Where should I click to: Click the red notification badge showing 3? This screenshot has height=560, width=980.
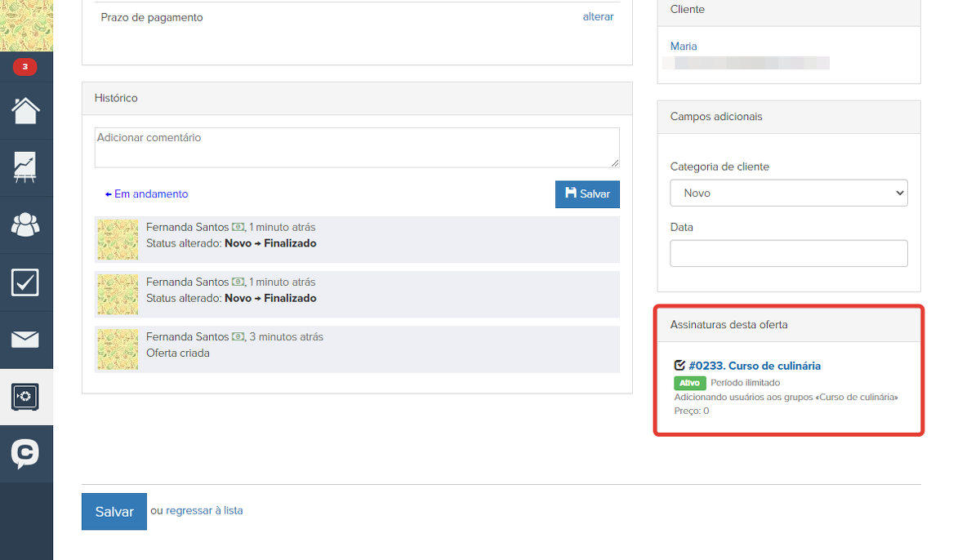click(24, 67)
